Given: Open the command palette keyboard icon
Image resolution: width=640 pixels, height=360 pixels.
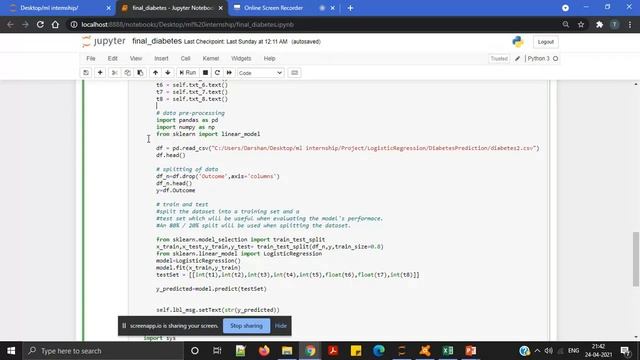Looking at the screenshot, I should click(294, 73).
